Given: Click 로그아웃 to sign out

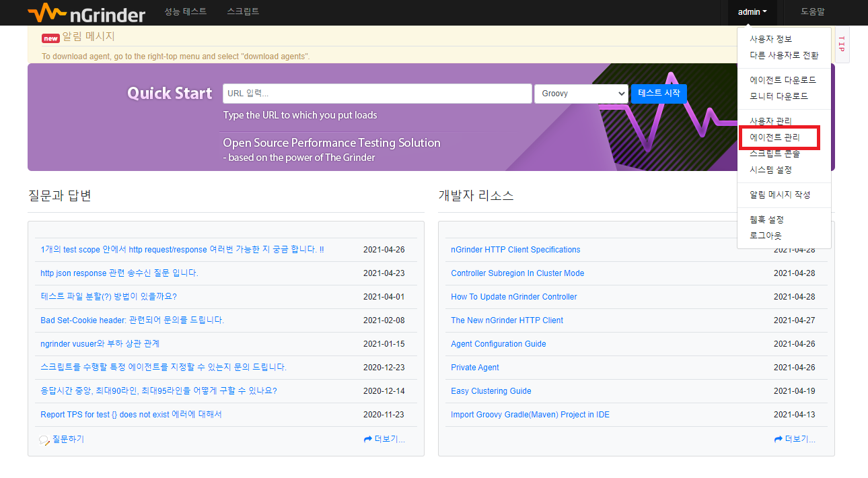Looking at the screenshot, I should click(x=766, y=236).
